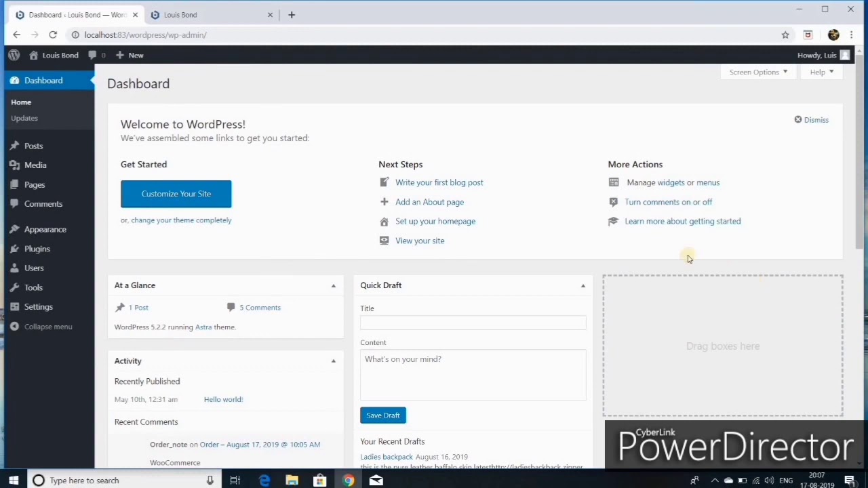Click the Tools wrench icon
This screenshot has width=868, height=488.
(x=14, y=287)
